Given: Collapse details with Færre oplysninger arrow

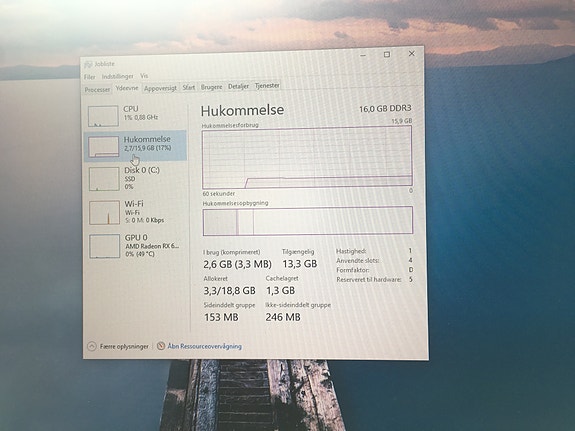Looking at the screenshot, I should click(92, 346).
